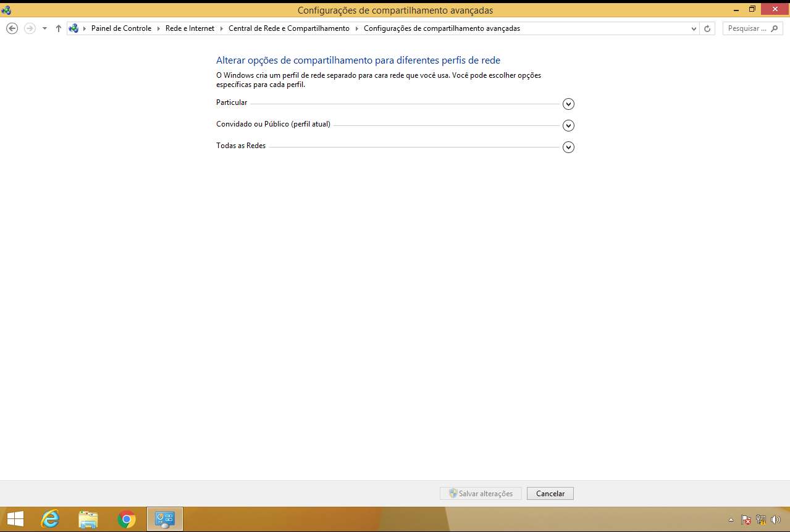The height and width of the screenshot is (532, 790).
Task: Show hidden tray icons arrow
Action: 731,520
